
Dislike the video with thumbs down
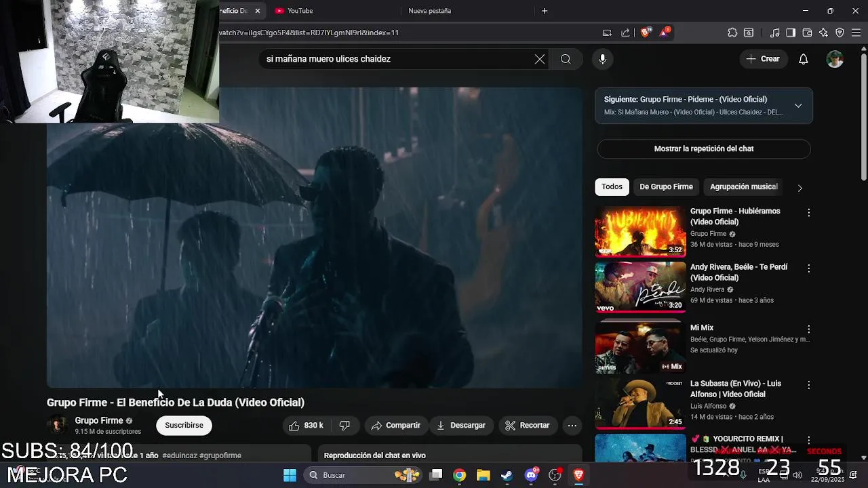pos(344,426)
